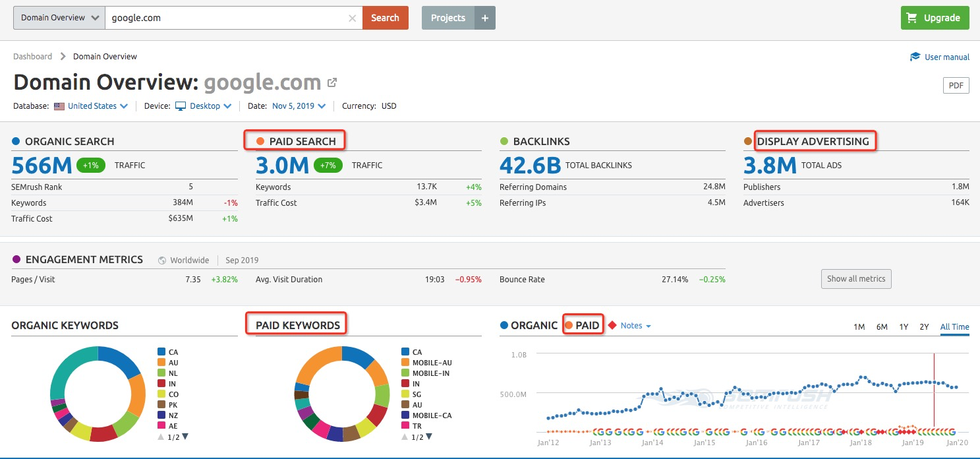Select the All Time range tab
Image resolution: width=980 pixels, height=459 pixels.
click(x=954, y=327)
